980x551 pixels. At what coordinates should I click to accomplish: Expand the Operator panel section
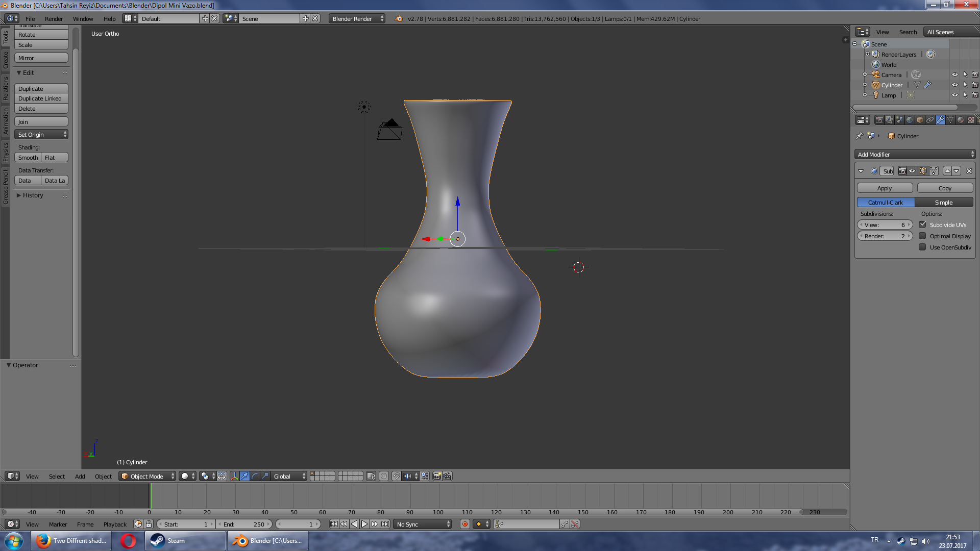[x=9, y=365]
